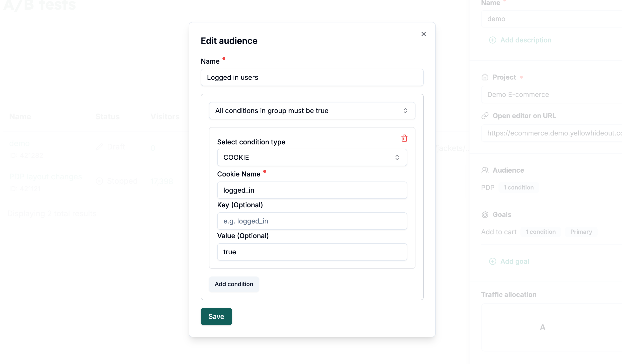Click the Draft pencil status icon

tap(99, 147)
